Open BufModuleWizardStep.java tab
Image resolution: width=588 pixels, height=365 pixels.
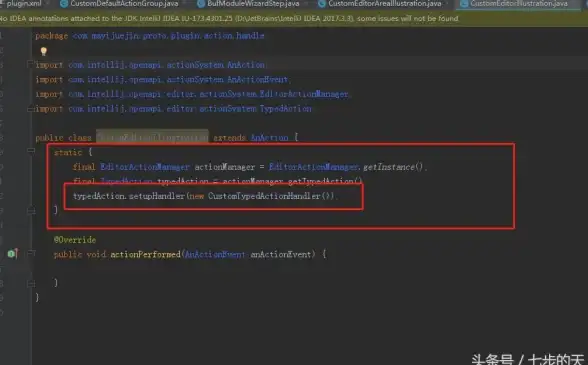point(253,3)
